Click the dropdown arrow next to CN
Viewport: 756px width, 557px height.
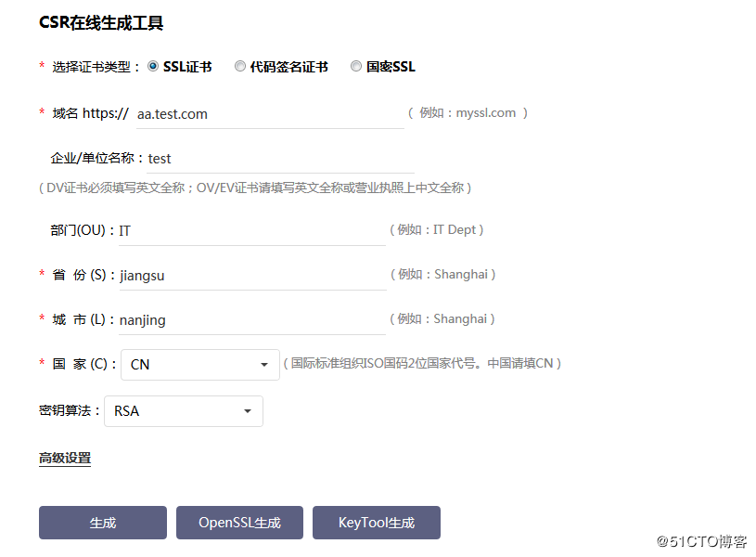click(x=263, y=363)
